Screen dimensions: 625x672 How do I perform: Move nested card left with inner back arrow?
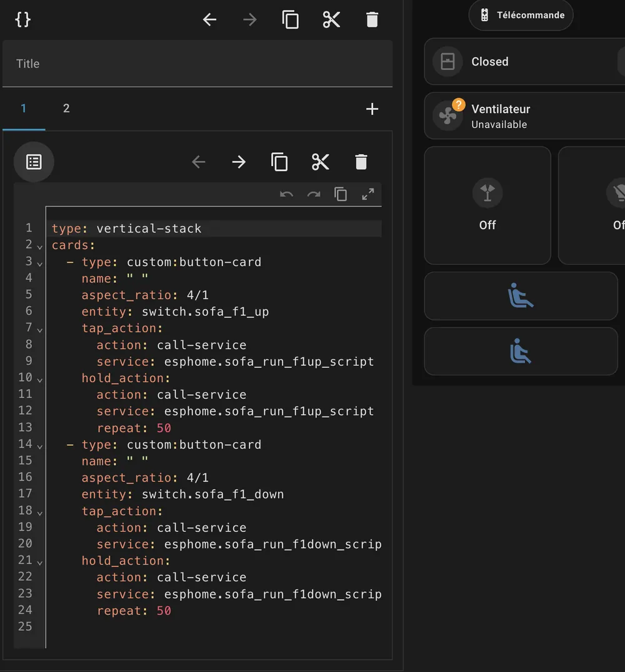[199, 162]
